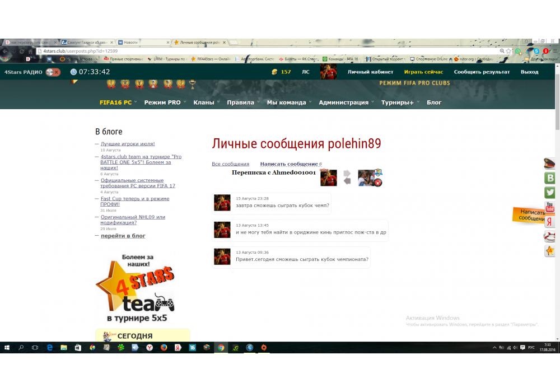Open the Twitter sidebar icon
Image resolution: width=560 pixels, height=392 pixels.
(x=550, y=193)
